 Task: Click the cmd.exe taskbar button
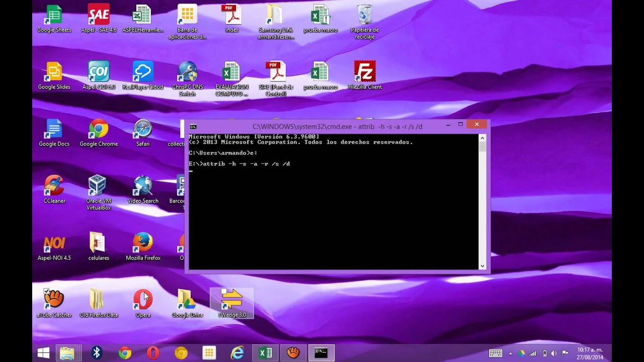coord(321,353)
